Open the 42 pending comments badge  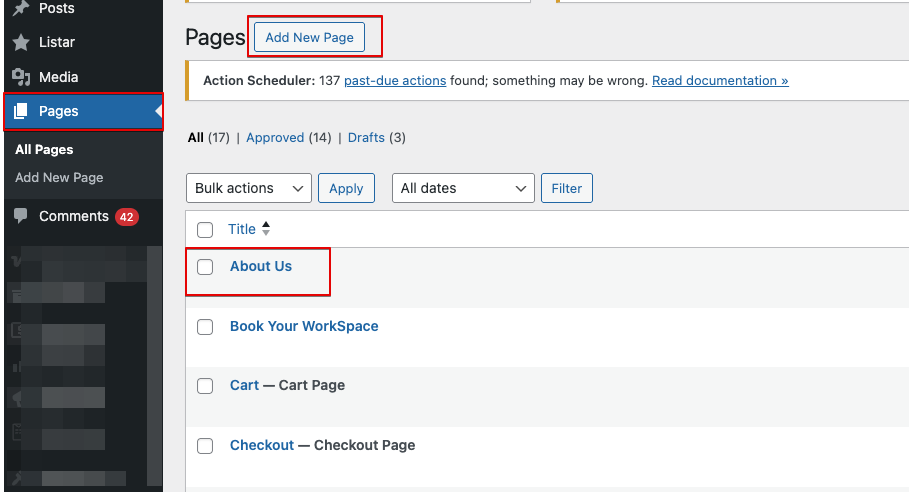126,217
